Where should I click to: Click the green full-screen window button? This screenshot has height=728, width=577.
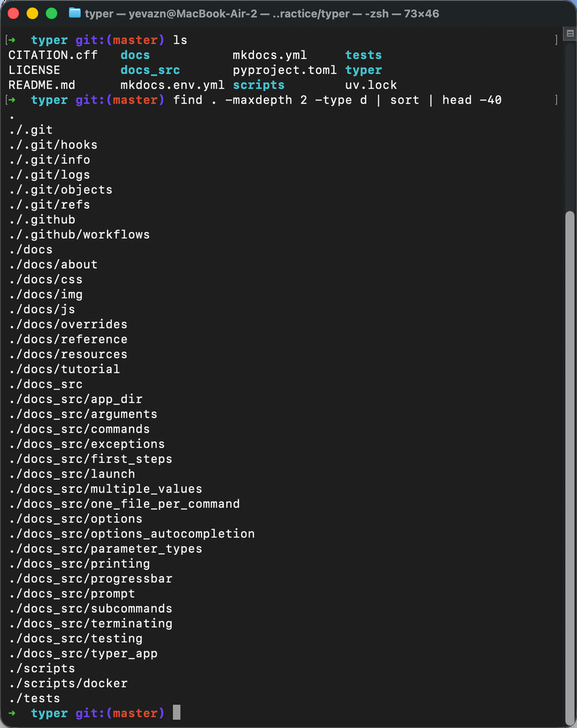[x=51, y=14]
